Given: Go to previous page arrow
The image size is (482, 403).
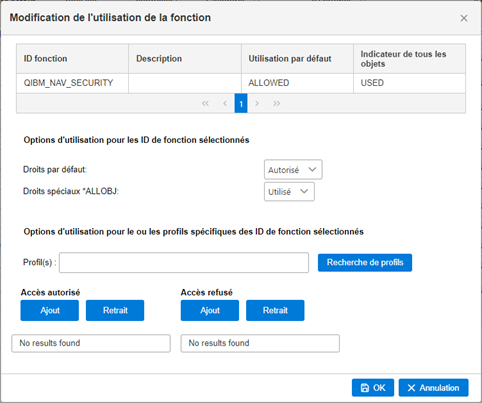Looking at the screenshot, I should point(225,104).
